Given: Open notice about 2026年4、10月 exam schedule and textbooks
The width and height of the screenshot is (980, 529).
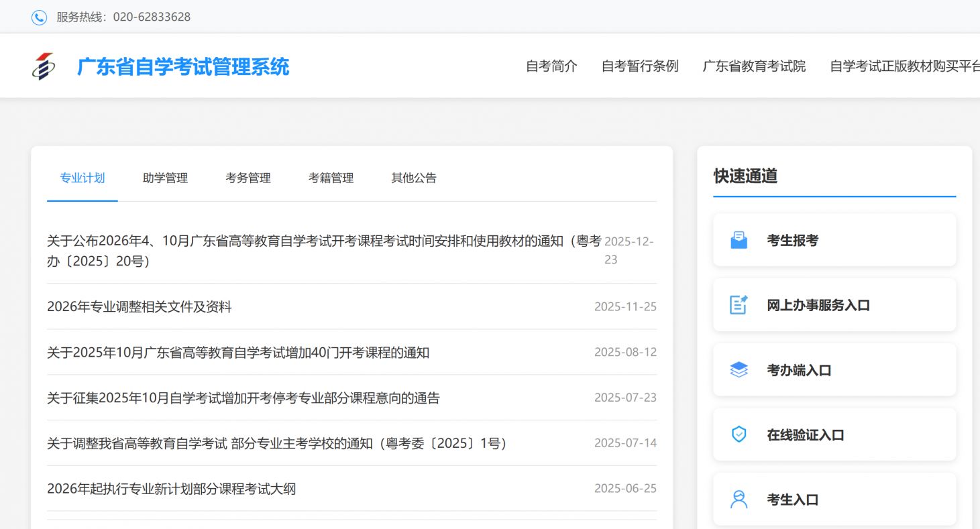Looking at the screenshot, I should (324, 251).
